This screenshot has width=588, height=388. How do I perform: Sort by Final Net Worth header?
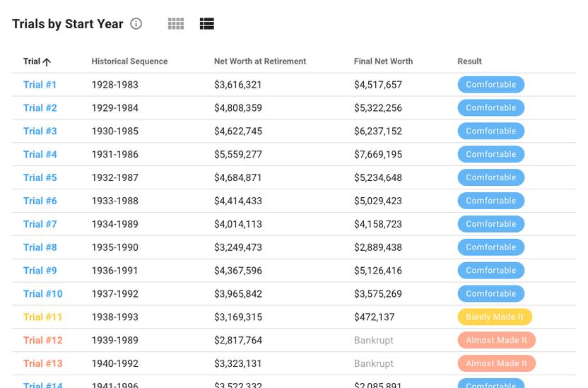click(x=383, y=61)
